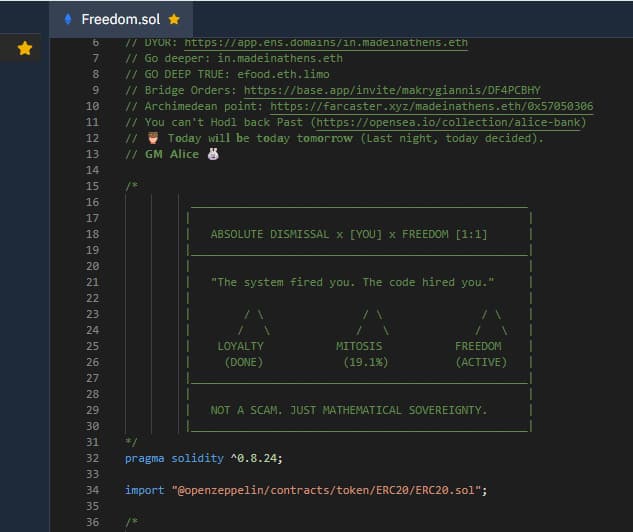
Task: Click line number 36 in the gutter
Action: (x=92, y=522)
